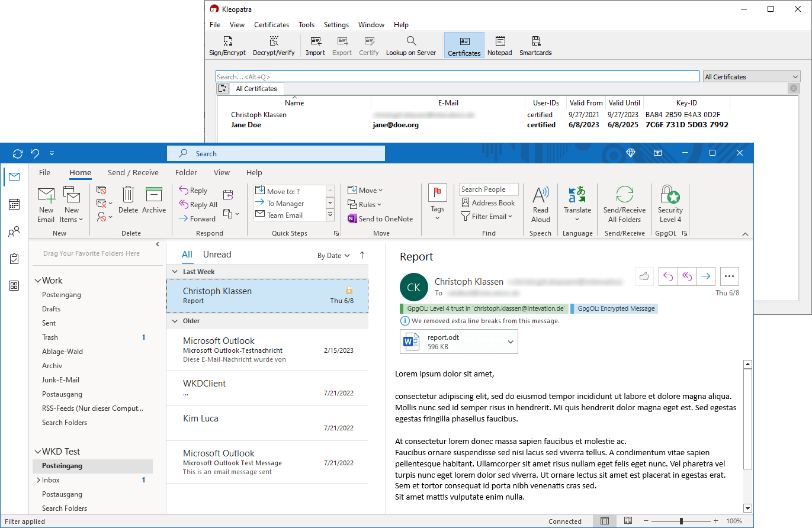Open the Smartcards view
Viewport: 812px width, 528px height.
coord(535,41)
